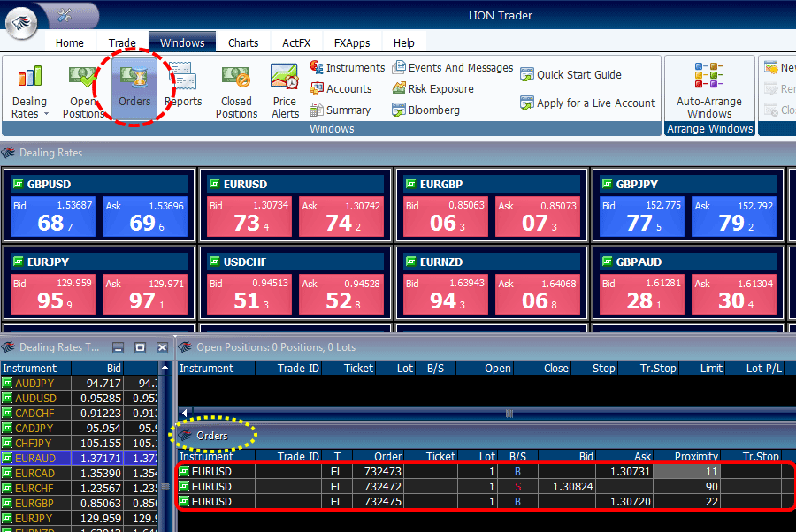
Task: Switch to the Trade ribbon tab
Action: [x=122, y=43]
